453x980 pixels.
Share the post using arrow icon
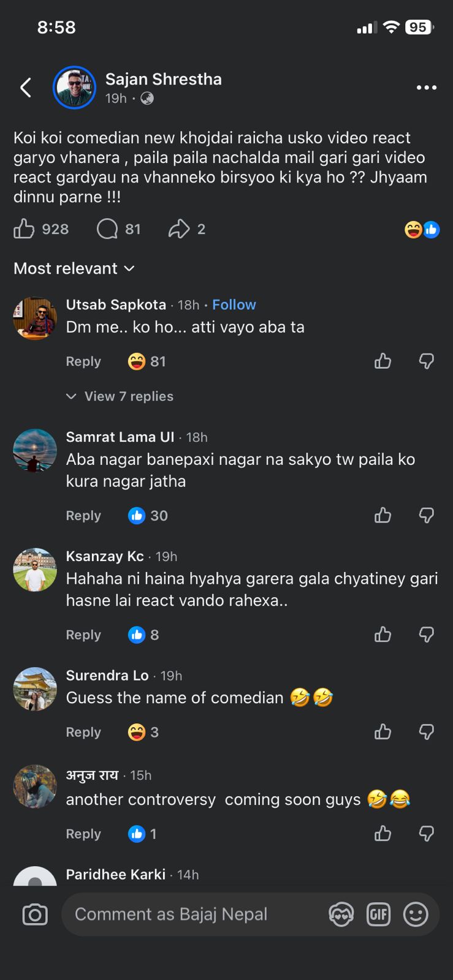[x=179, y=229]
